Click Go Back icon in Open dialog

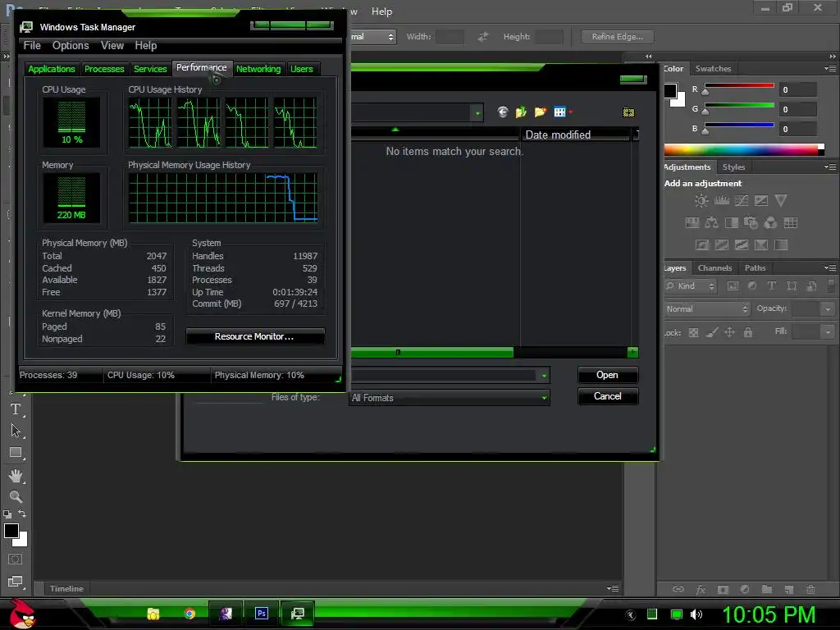click(503, 112)
